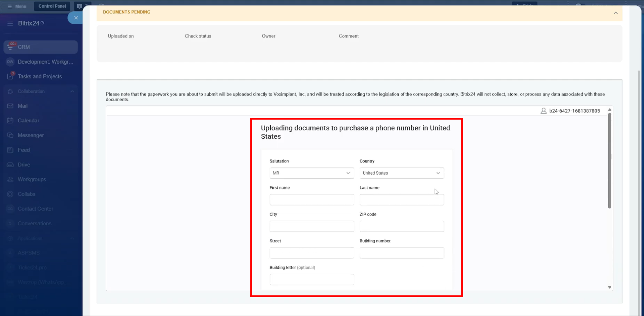Open the Menu in top bar

17,6
